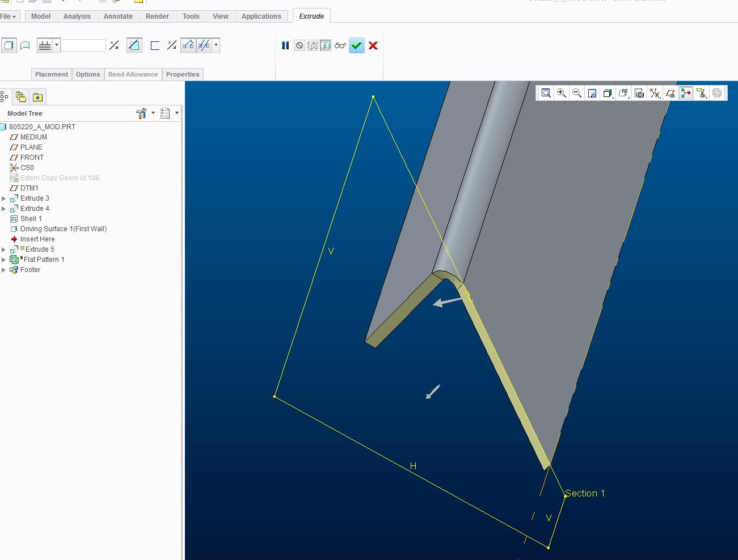Switch to the View ribbon tab

pyautogui.click(x=221, y=16)
